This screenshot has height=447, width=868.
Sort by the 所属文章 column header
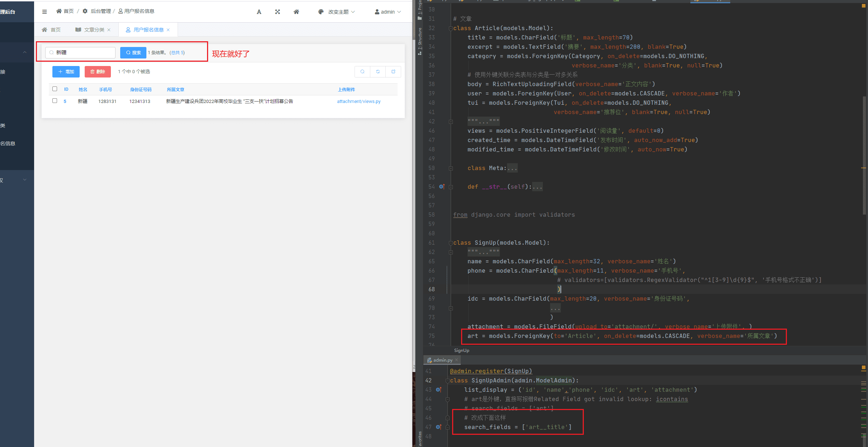click(175, 89)
